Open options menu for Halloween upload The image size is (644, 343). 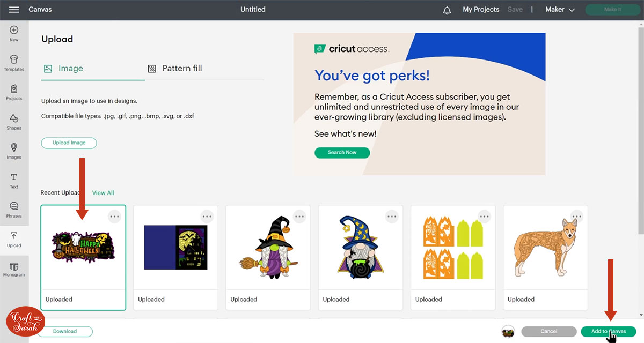[x=114, y=217]
